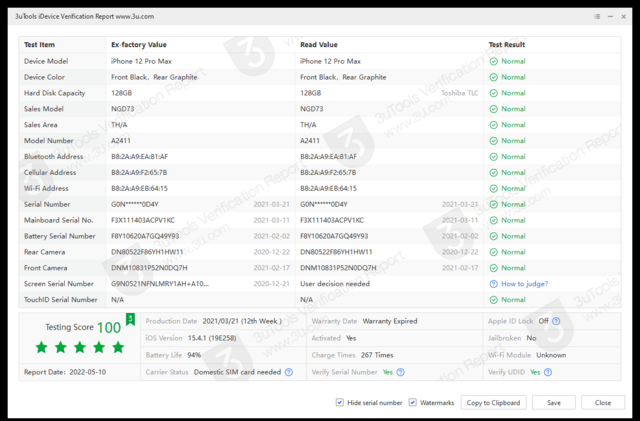640x421 pixels.
Task: Click the Test Item column header
Action: (x=39, y=45)
